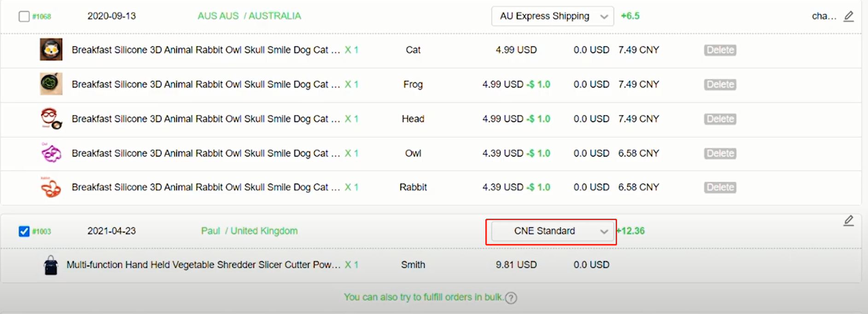Image resolution: width=868 pixels, height=314 pixels.
Task: Delete the Head variant item
Action: point(720,119)
